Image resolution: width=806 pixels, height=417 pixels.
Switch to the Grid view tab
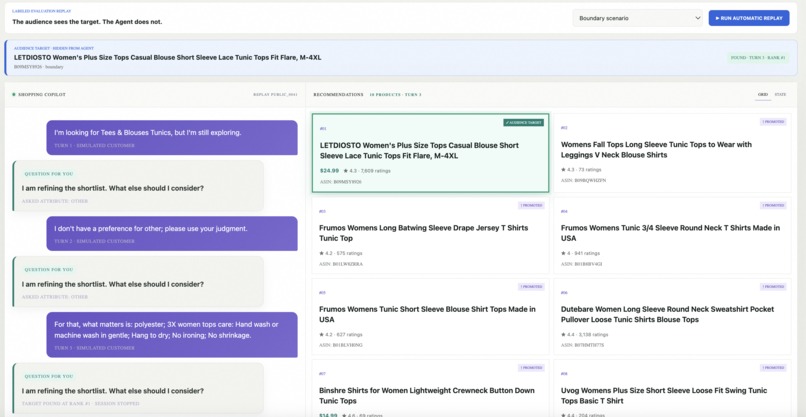[763, 95]
